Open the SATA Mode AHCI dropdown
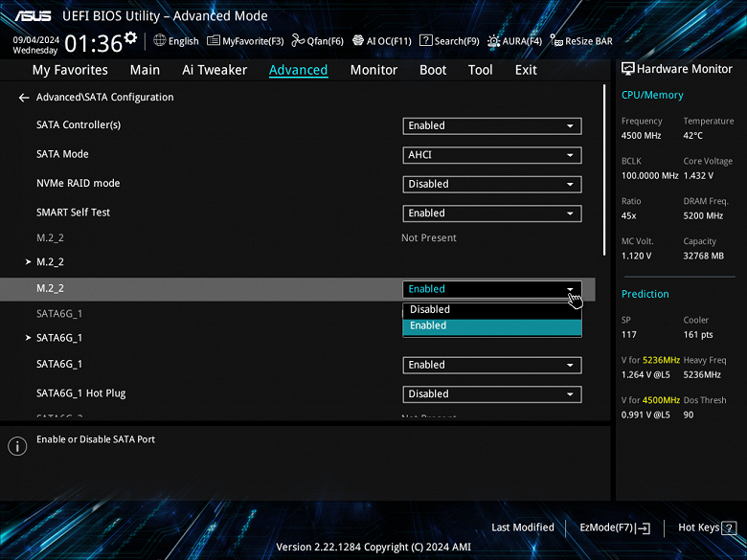This screenshot has width=747, height=560. pos(492,155)
